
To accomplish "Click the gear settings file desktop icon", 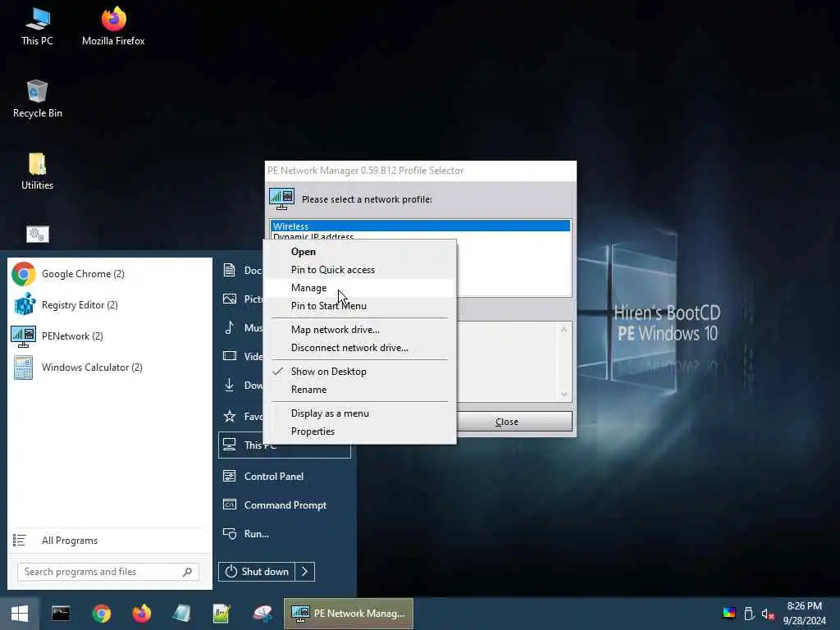I will pyautogui.click(x=38, y=234).
